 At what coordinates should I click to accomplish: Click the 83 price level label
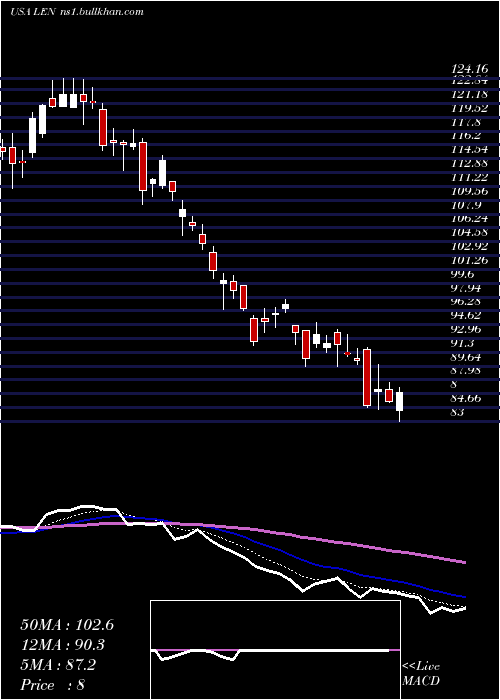point(458,412)
